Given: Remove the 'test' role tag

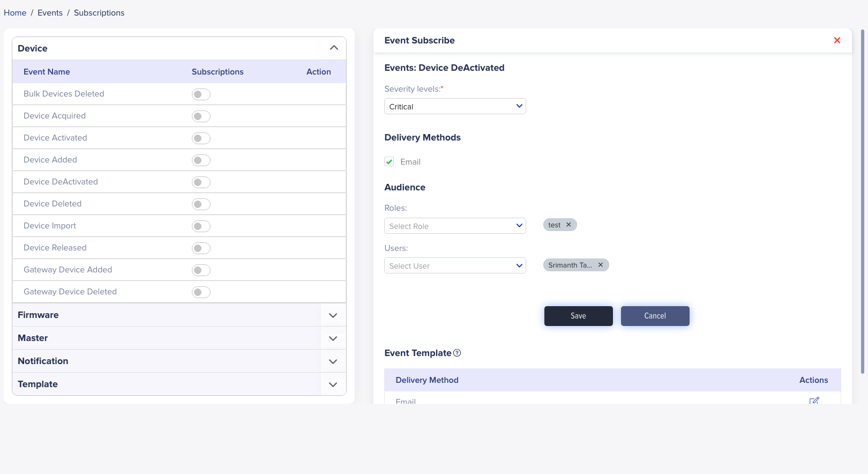Looking at the screenshot, I should tap(568, 225).
